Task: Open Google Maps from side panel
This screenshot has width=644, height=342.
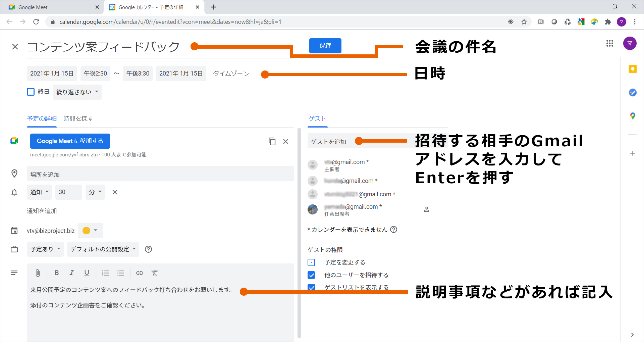Action: coord(633,116)
